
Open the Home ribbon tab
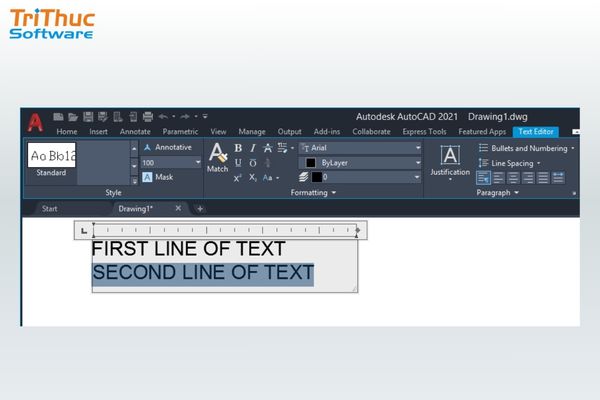click(67, 132)
